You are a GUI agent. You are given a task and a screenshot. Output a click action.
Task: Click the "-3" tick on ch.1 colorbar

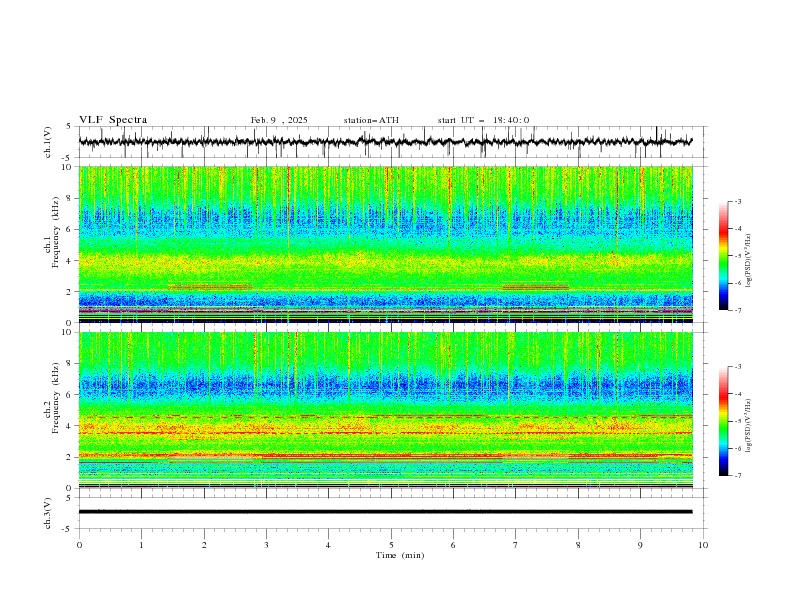[x=737, y=201]
